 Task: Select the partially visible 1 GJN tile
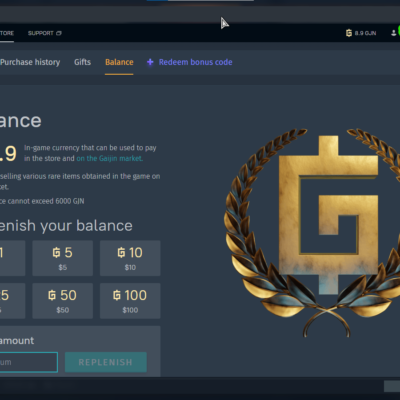tap(12, 258)
